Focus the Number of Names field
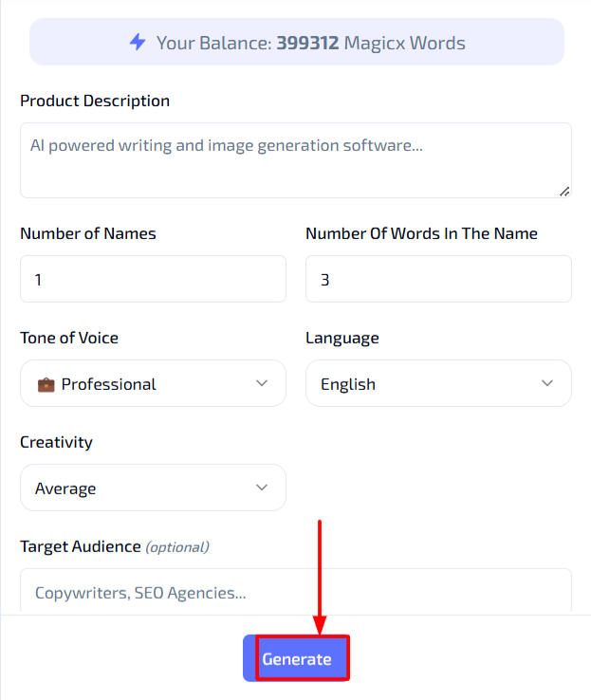 coord(153,279)
